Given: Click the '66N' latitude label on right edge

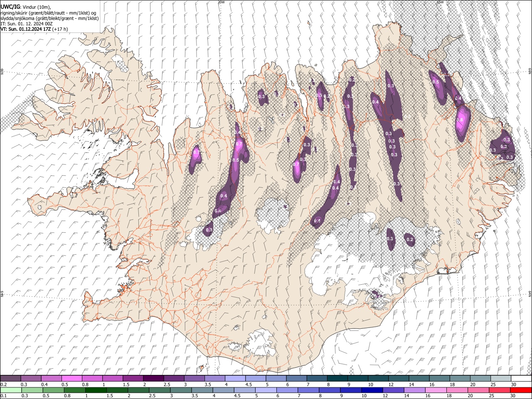Looking at the screenshot, I should (x=530, y=72).
